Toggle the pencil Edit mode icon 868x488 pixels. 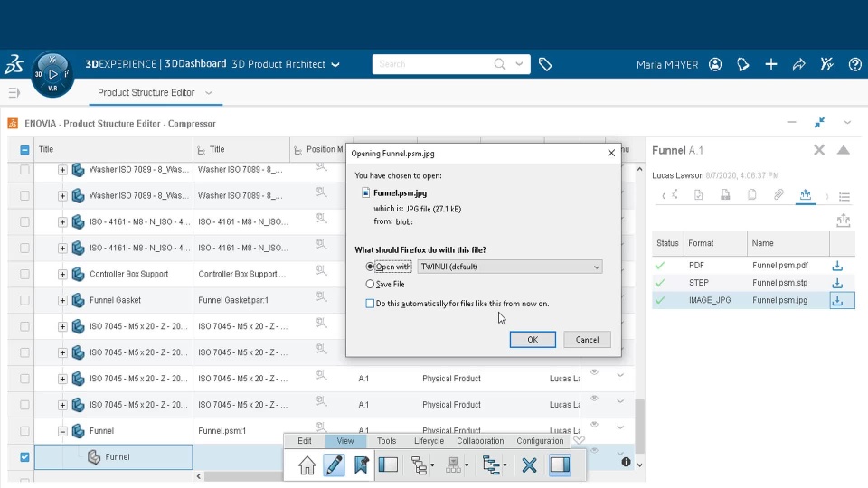334,465
